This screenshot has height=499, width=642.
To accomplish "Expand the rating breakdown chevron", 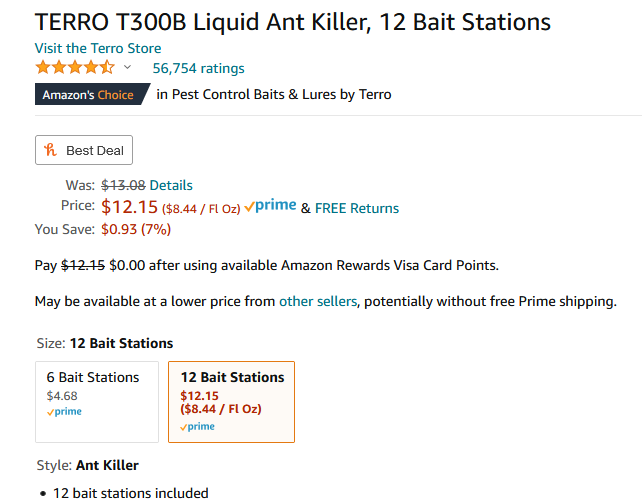I will (127, 67).
